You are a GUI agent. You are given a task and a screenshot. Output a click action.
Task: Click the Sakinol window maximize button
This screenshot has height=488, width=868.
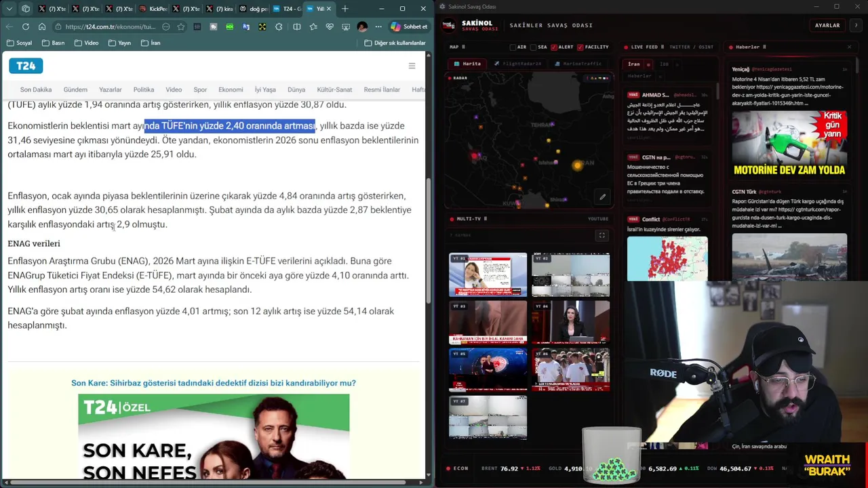(836, 6)
